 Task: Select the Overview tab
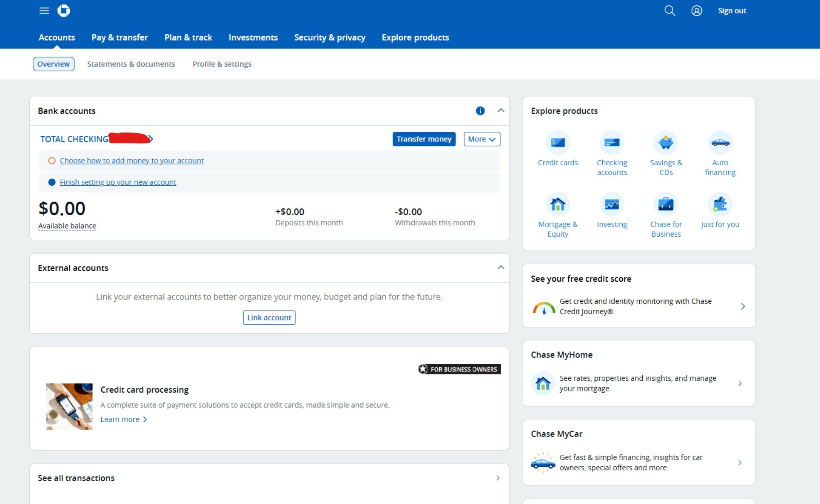point(54,64)
